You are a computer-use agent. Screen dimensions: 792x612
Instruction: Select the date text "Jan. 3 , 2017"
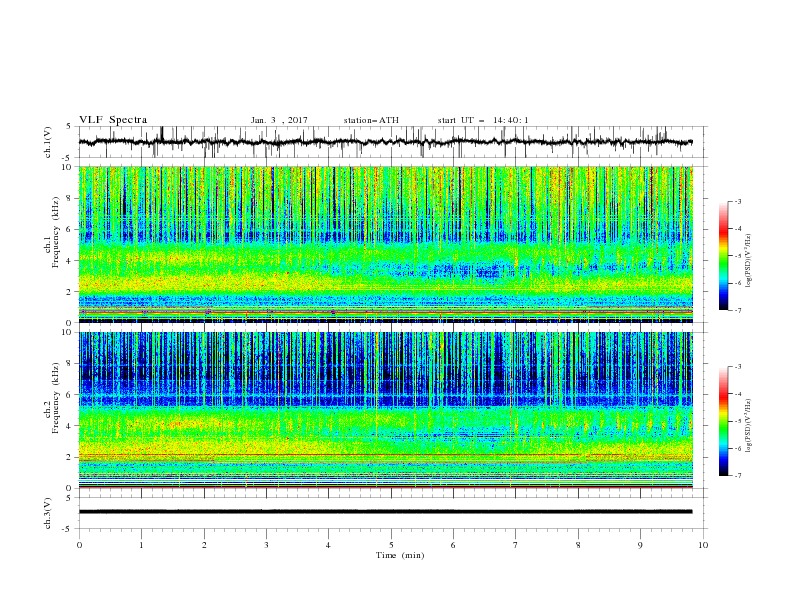[279, 120]
